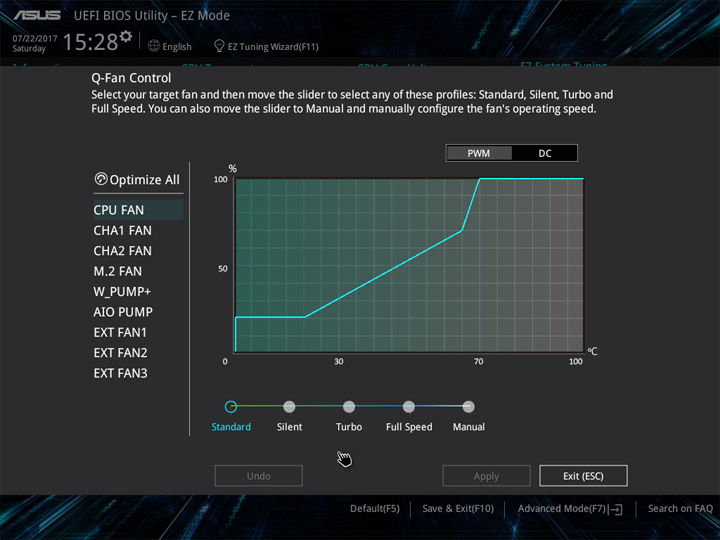Click the Standard profile label

pos(231,427)
